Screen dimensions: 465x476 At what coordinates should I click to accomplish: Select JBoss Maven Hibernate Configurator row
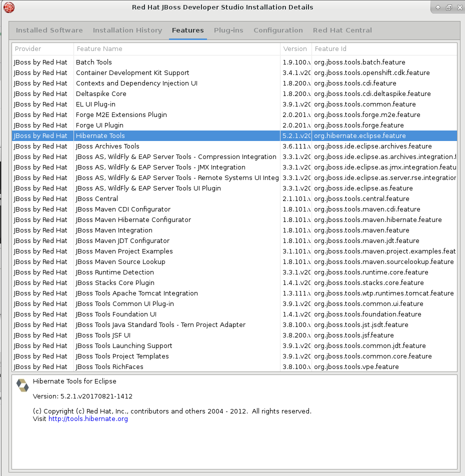point(234,220)
